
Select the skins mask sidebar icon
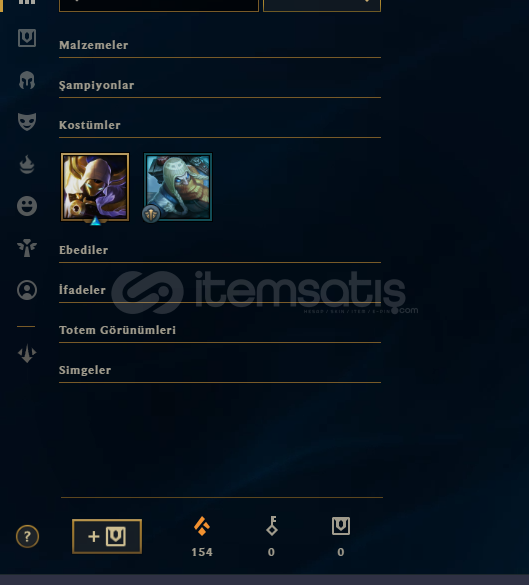(27, 122)
